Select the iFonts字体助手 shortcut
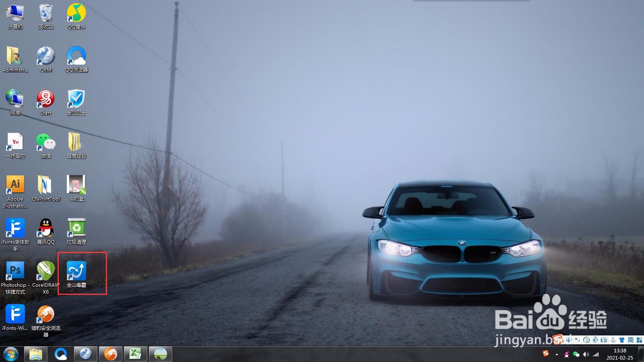 tap(15, 235)
